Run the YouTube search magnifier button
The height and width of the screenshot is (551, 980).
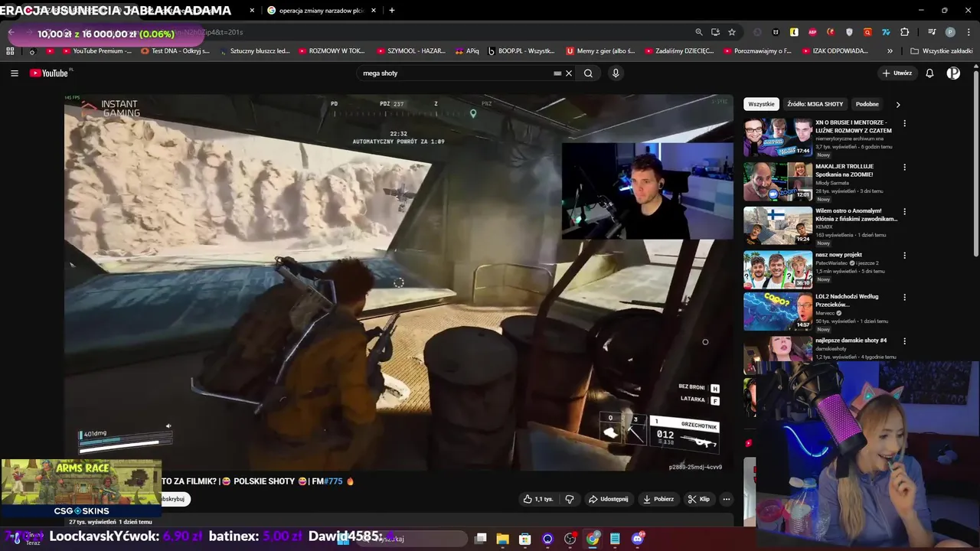588,73
